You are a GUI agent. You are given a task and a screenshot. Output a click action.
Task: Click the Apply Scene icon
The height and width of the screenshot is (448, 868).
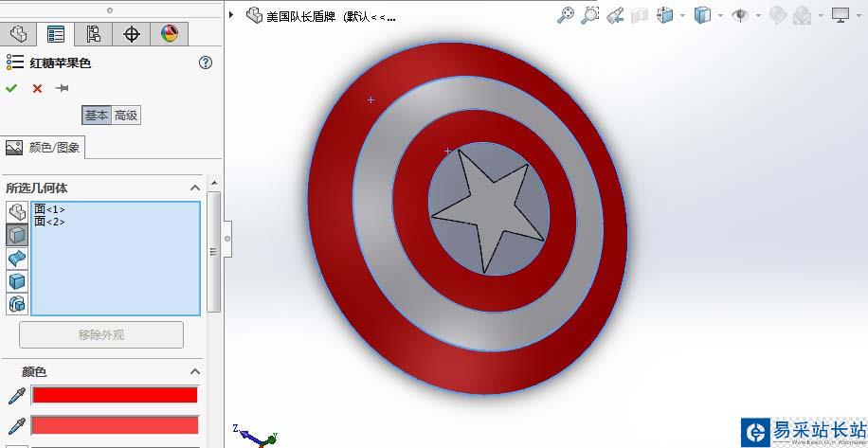tap(802, 15)
